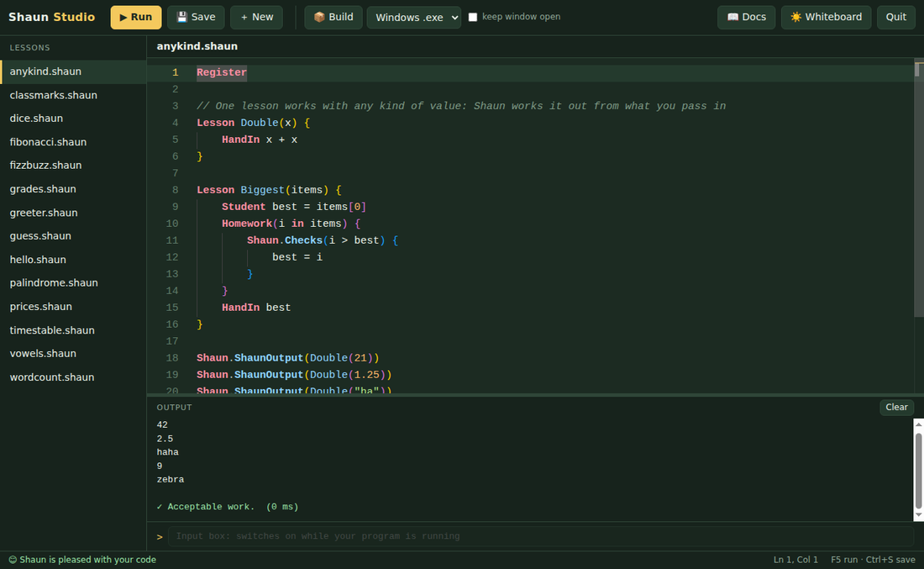Enable the keep window open checkbox
Viewport: 924px width, 569px height.
point(473,17)
